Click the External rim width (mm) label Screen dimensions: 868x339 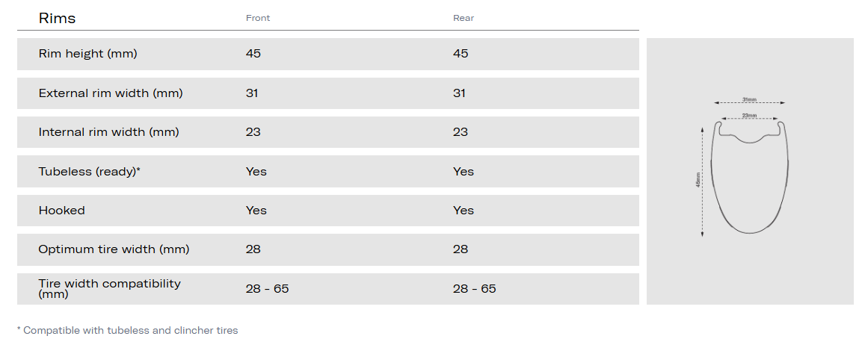tap(111, 93)
